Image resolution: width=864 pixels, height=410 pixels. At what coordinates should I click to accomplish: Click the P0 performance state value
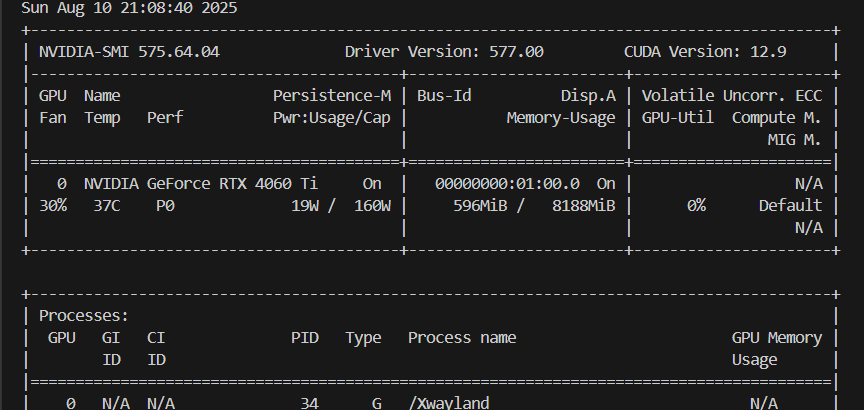point(165,206)
